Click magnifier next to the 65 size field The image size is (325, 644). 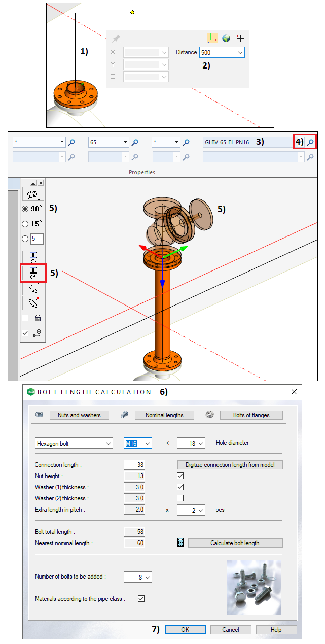click(135, 143)
